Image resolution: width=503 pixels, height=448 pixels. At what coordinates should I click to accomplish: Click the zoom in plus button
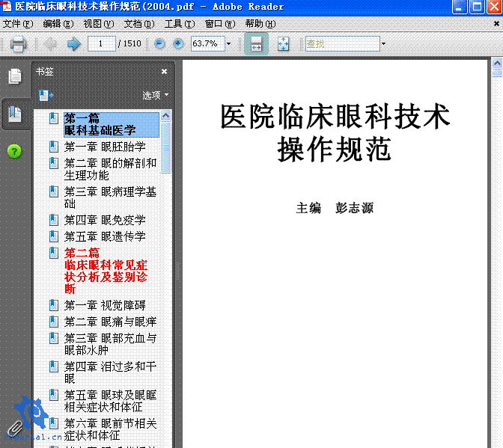click(178, 43)
